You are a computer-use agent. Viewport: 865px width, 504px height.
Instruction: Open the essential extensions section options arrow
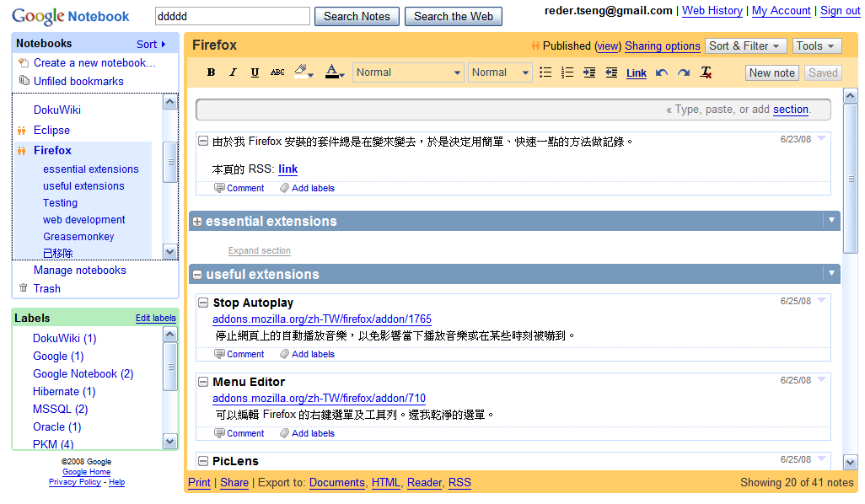tap(831, 220)
